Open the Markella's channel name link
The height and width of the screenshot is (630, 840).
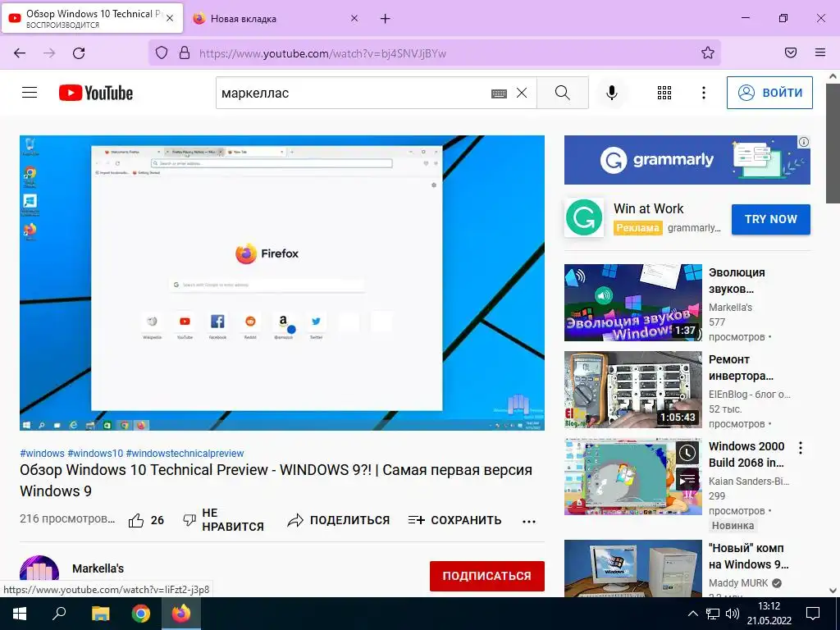98,568
